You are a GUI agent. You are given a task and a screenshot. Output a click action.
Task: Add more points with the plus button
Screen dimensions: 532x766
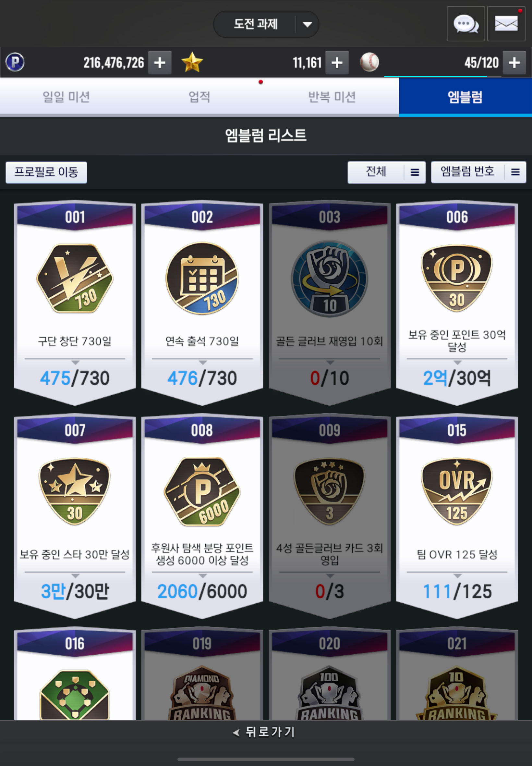[160, 63]
